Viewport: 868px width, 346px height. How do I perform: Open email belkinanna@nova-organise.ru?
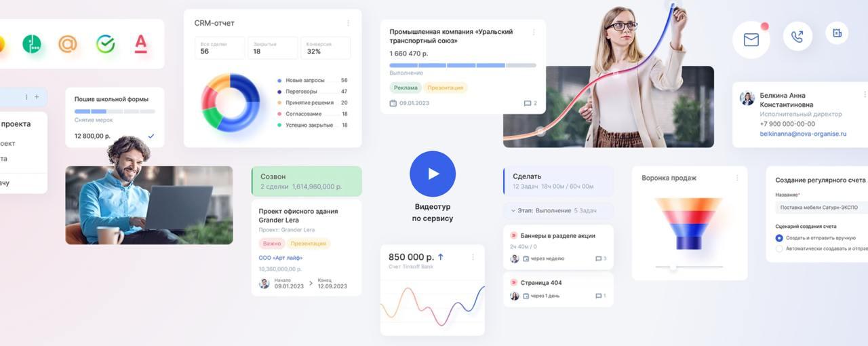point(803,134)
